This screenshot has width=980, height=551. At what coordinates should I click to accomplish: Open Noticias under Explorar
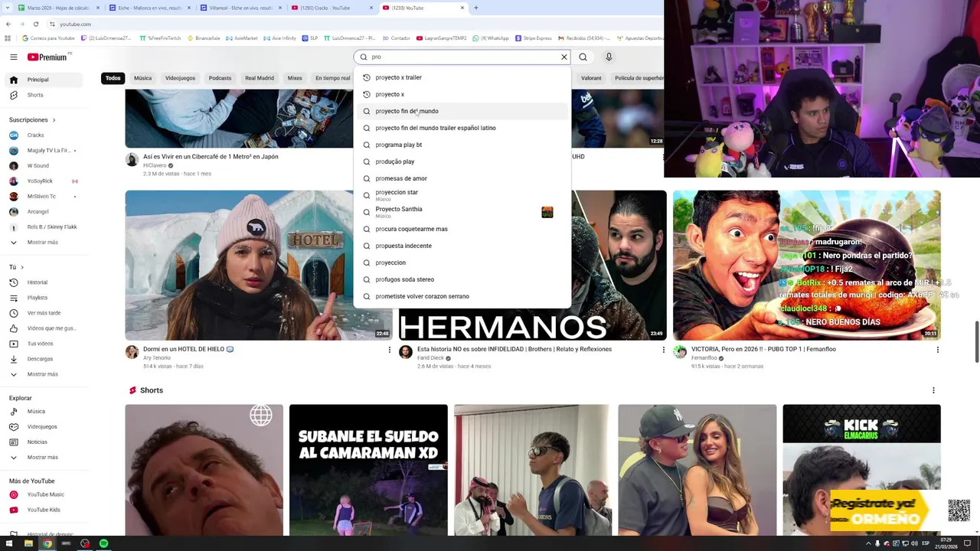click(42, 442)
